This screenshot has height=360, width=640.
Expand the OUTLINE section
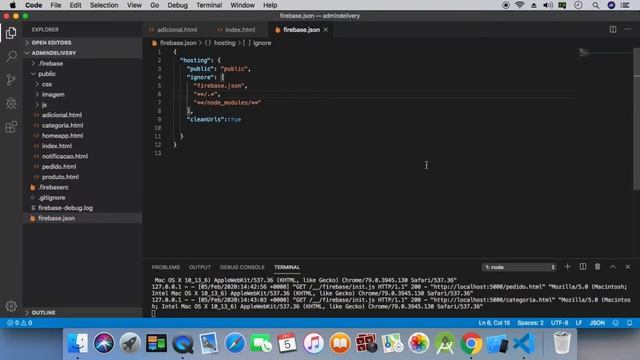point(43,313)
